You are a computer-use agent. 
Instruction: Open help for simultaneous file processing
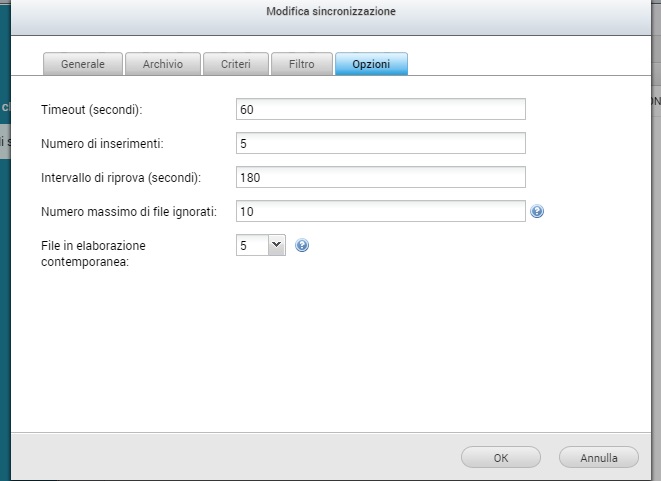click(x=302, y=245)
